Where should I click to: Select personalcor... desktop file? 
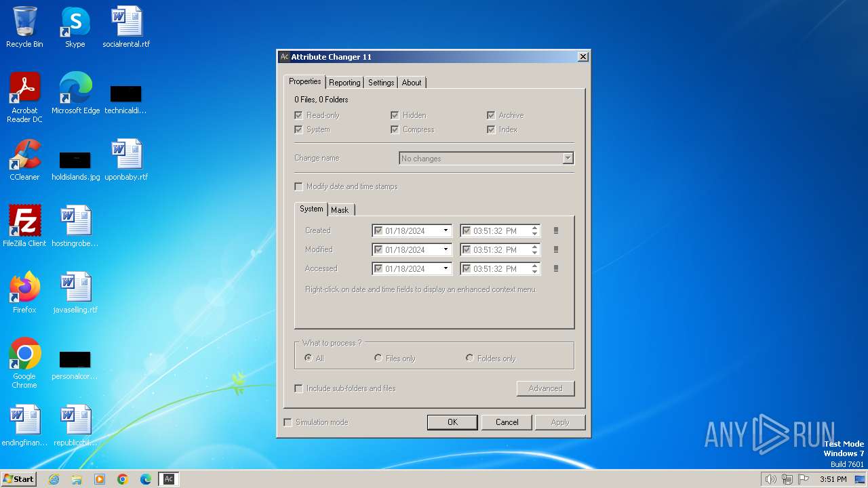pos(75,365)
